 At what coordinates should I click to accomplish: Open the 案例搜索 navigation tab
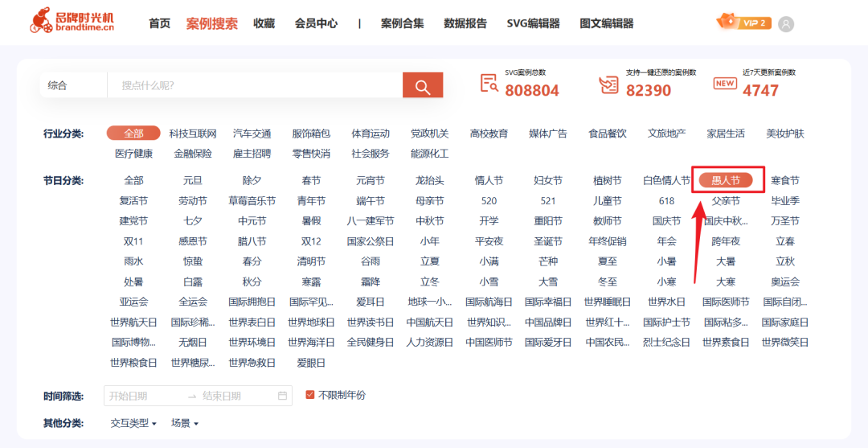[212, 23]
